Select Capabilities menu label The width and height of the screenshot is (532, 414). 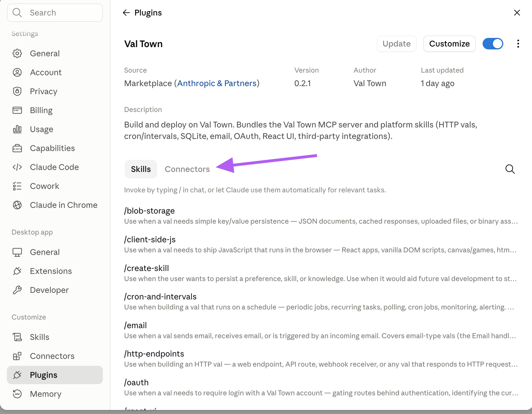[53, 148]
